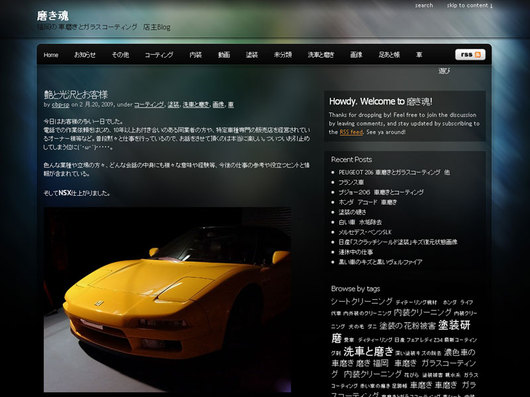Open recent post フランス車
This screenshot has width=530, height=397.
click(x=351, y=182)
